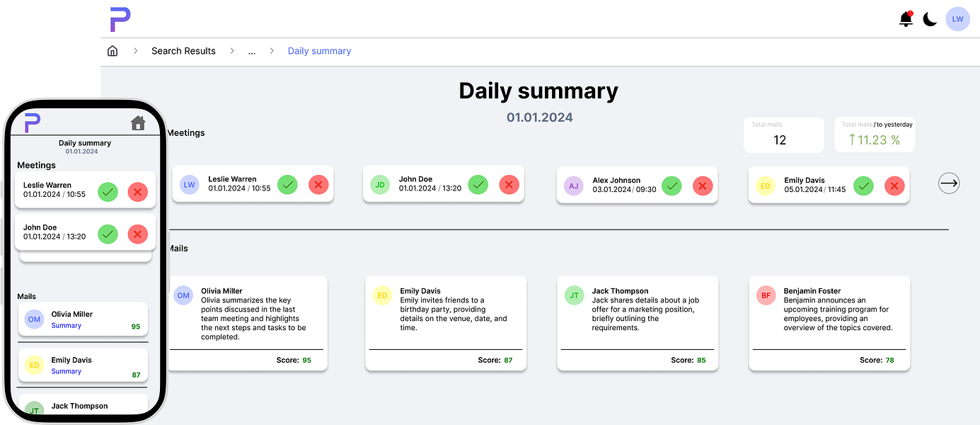980x425 pixels.
Task: Open Olivia Miller mail card on desktop
Action: [x=246, y=324]
